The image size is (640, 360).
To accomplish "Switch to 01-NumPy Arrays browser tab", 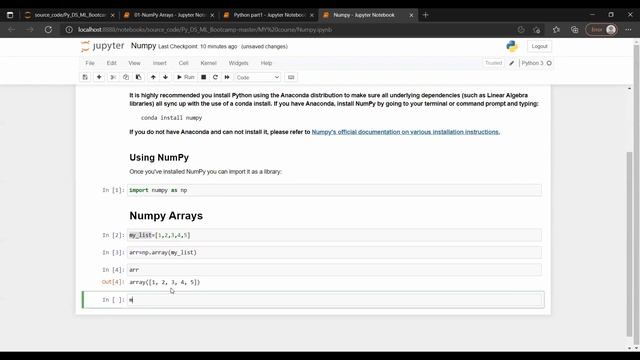I will point(169,15).
